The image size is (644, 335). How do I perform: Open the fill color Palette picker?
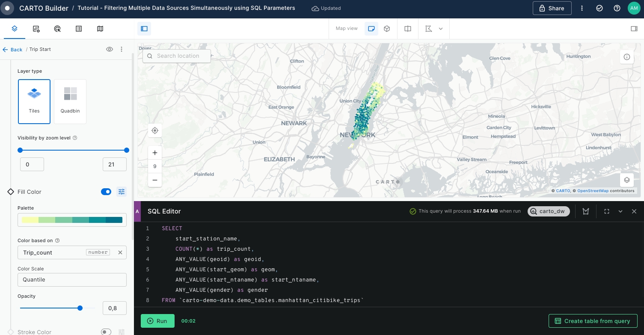click(x=72, y=220)
